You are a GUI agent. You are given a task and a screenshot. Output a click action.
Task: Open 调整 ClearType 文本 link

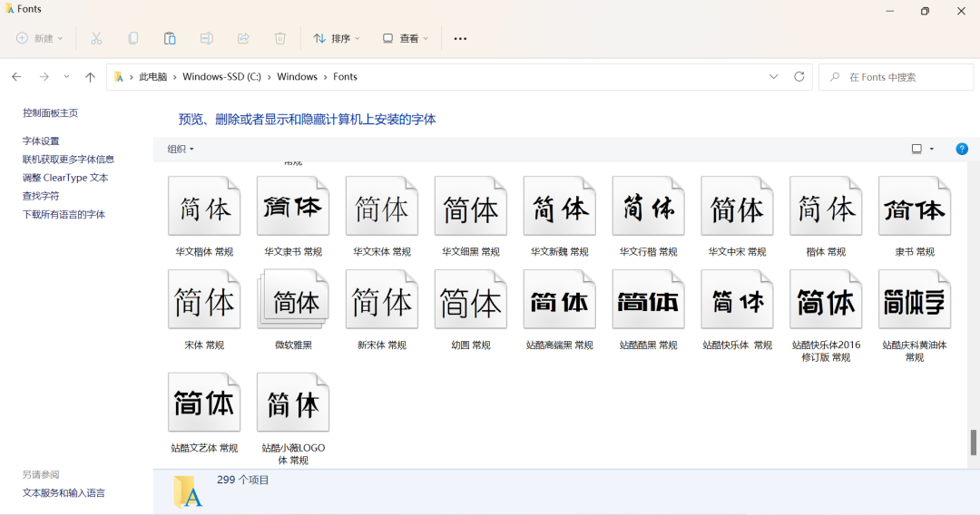[x=65, y=178]
